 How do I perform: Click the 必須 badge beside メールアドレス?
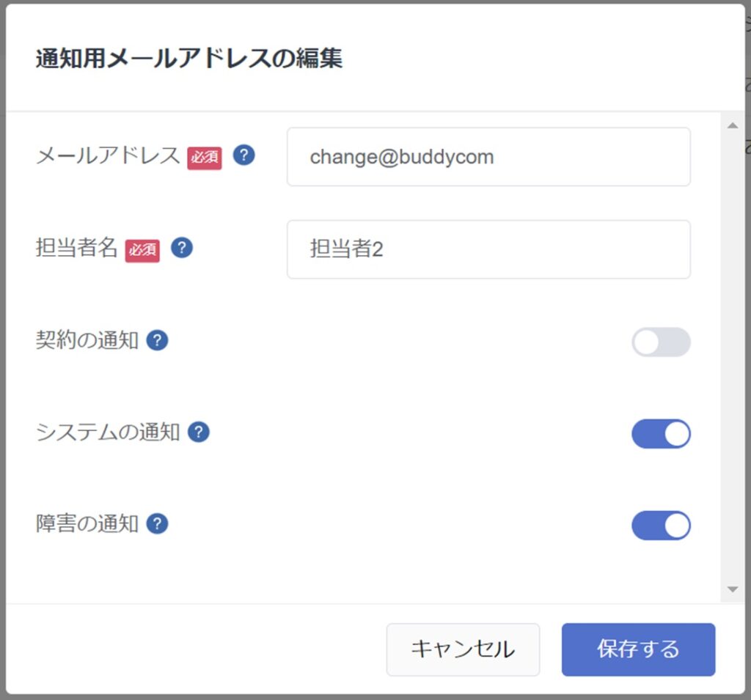203,158
